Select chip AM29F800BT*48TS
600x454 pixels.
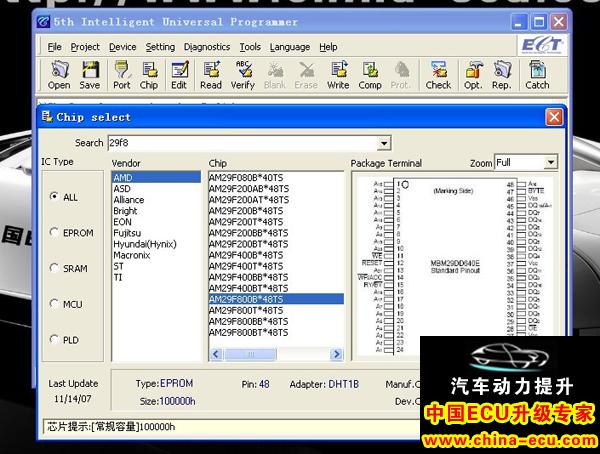(x=276, y=333)
